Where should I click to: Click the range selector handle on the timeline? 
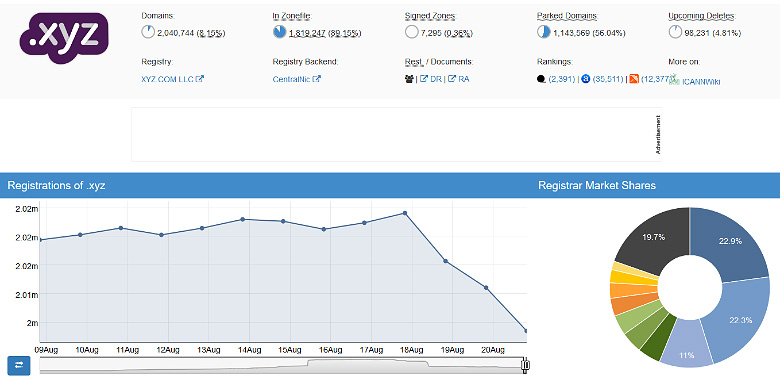(525, 365)
